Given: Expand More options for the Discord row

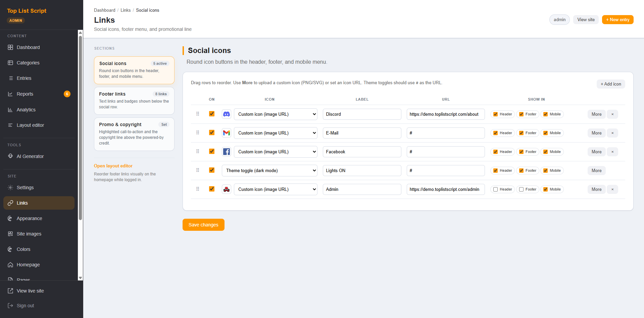Looking at the screenshot, I should 596,114.
